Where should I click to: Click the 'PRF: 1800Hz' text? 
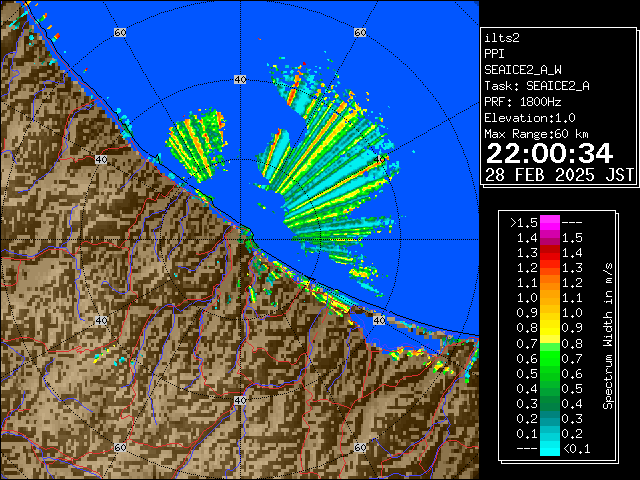(523, 102)
